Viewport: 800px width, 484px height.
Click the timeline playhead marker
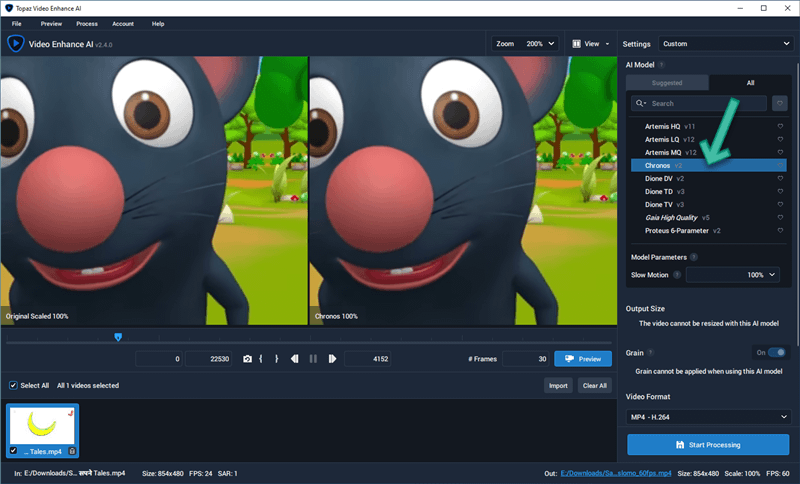click(x=118, y=337)
